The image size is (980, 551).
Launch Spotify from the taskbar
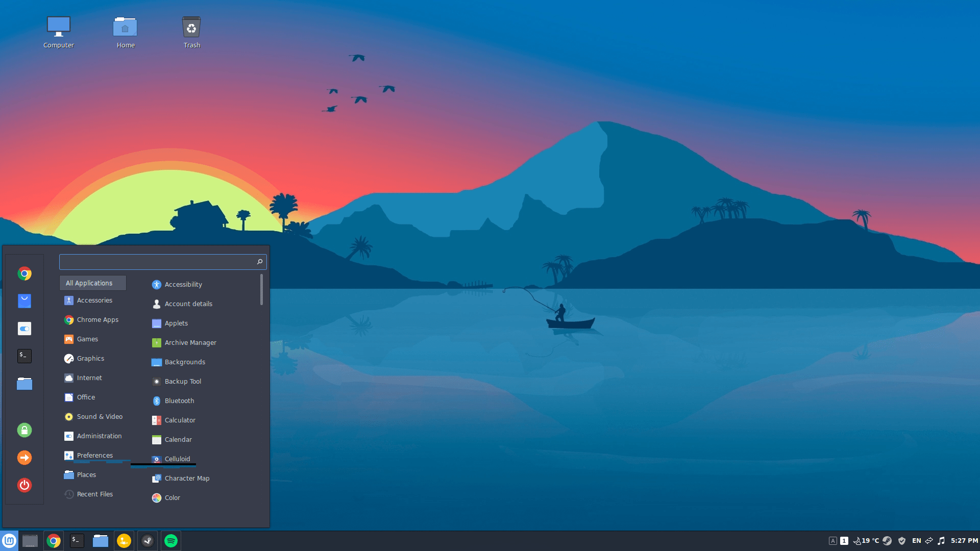tap(171, 541)
